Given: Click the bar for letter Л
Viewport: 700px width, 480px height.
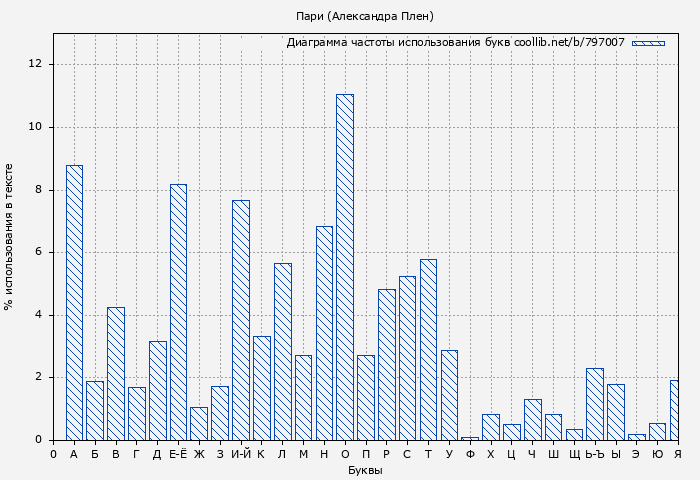Looking at the screenshot, I should tap(282, 351).
